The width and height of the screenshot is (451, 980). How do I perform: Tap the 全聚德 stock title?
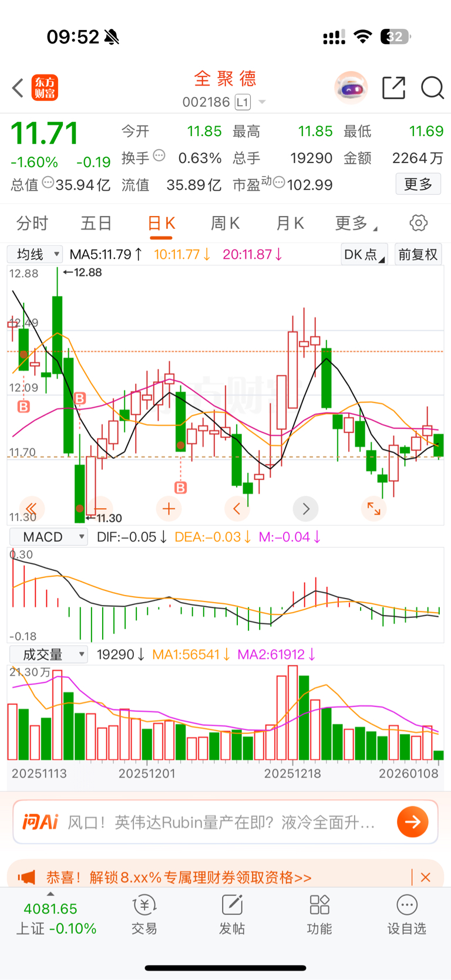pos(225,78)
